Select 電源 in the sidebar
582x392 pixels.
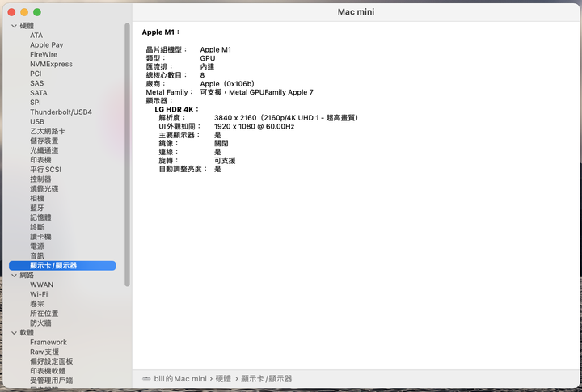click(x=37, y=247)
